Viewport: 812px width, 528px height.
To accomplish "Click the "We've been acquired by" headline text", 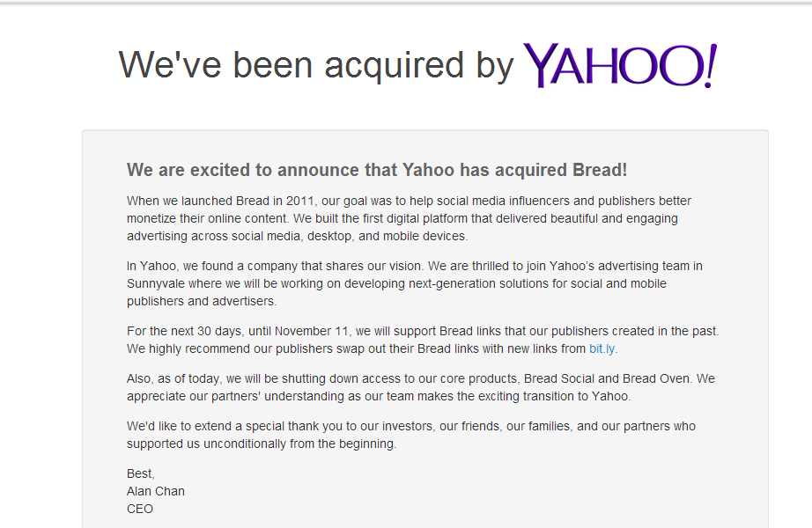I will (x=316, y=66).
